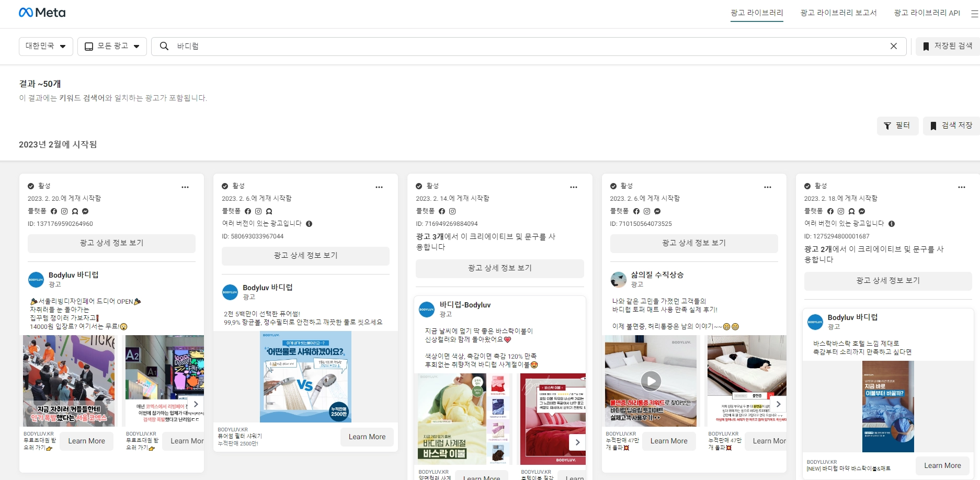View ad details for ad ID ending 4094
This screenshot has width=980, height=480.
(x=499, y=268)
